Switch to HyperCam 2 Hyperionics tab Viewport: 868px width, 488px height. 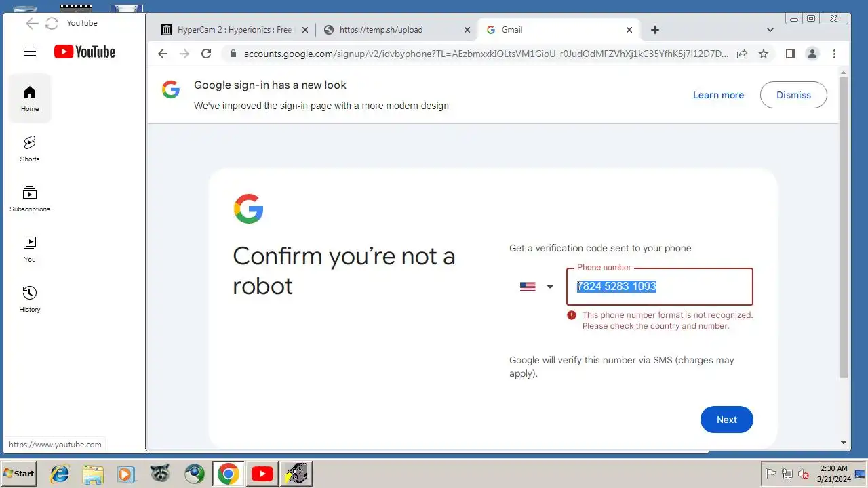[x=234, y=30]
